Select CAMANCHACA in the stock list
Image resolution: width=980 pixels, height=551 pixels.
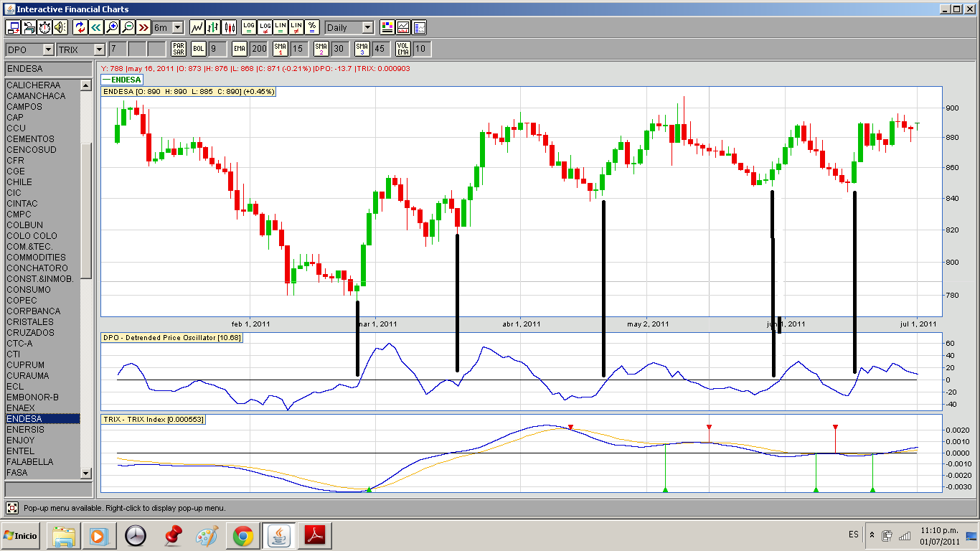click(x=42, y=96)
